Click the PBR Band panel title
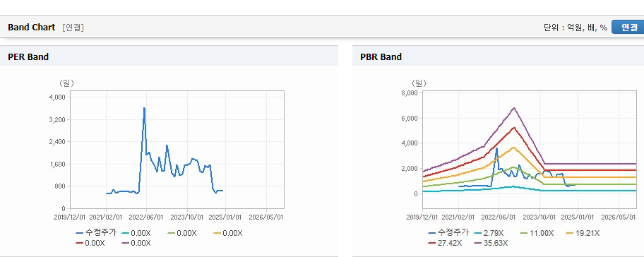This screenshot has height=257, width=644. 381,57
